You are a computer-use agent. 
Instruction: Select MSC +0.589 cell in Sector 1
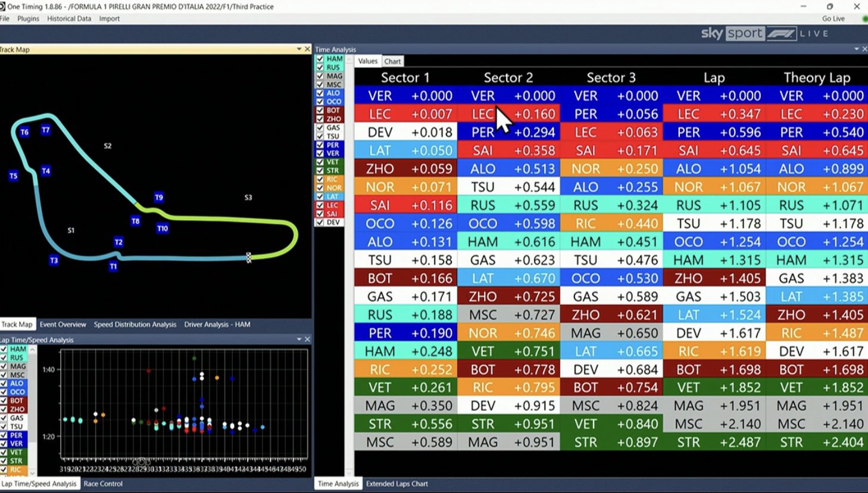coord(405,442)
